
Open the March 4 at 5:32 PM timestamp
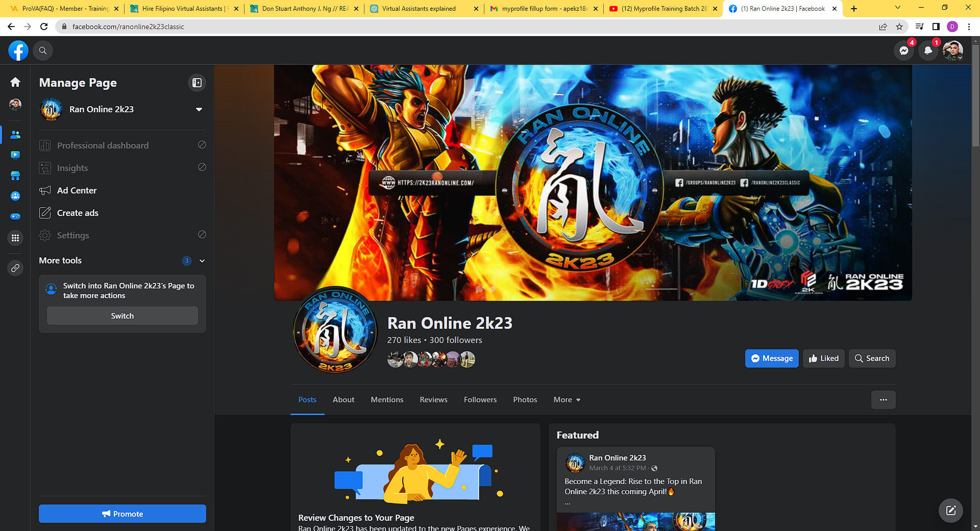[x=618, y=468]
